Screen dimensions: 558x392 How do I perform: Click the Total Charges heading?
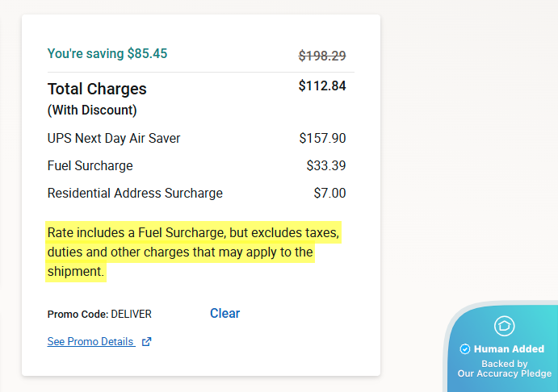coord(97,89)
